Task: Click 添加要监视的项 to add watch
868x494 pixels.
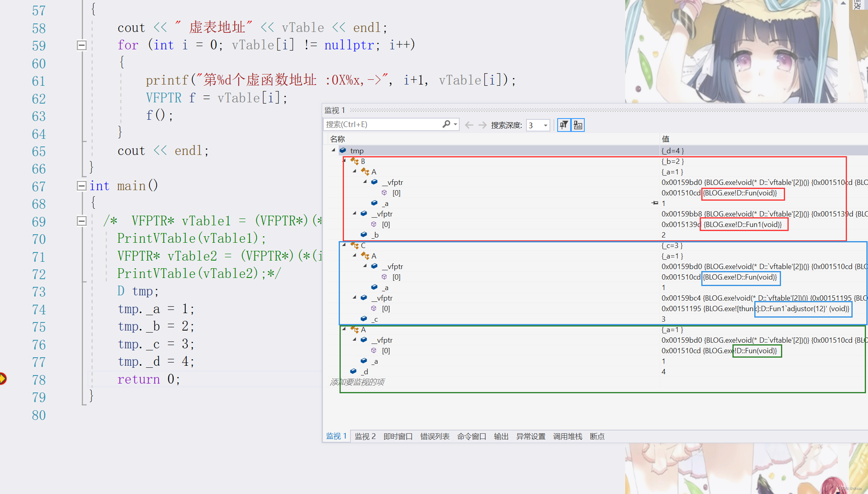Action: coord(357,382)
